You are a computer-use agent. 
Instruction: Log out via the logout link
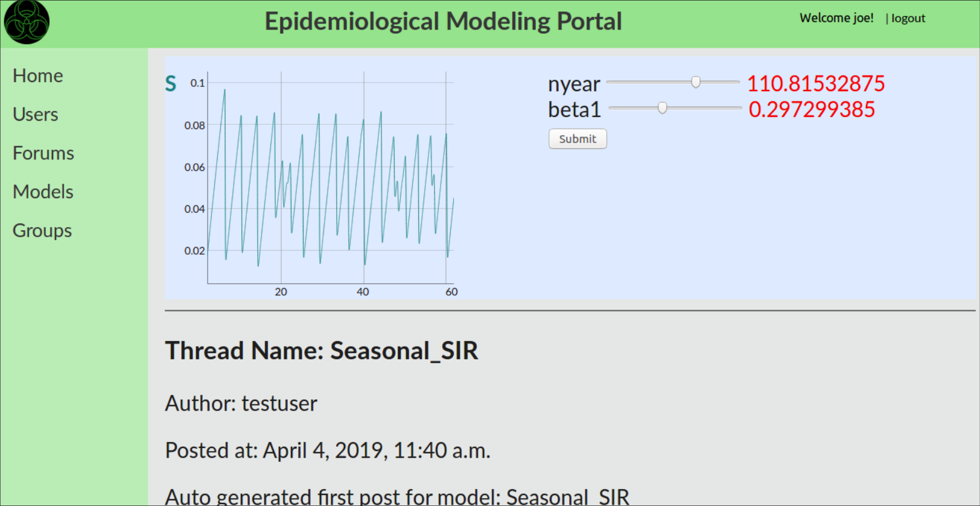[908, 18]
